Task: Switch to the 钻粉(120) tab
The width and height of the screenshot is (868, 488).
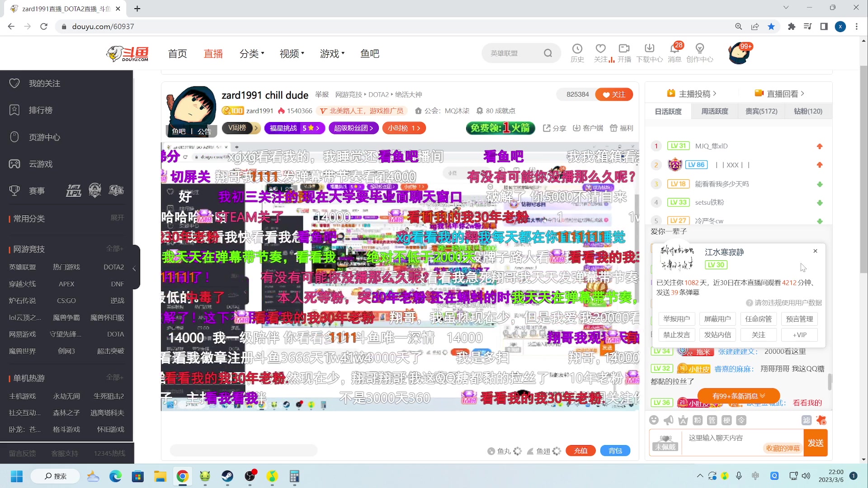Action: [808, 111]
